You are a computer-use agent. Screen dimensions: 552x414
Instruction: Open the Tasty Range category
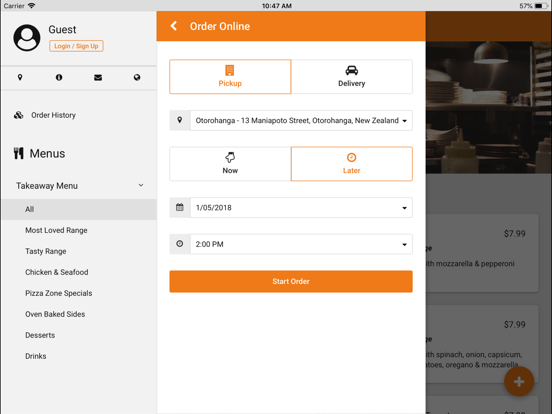tap(46, 251)
